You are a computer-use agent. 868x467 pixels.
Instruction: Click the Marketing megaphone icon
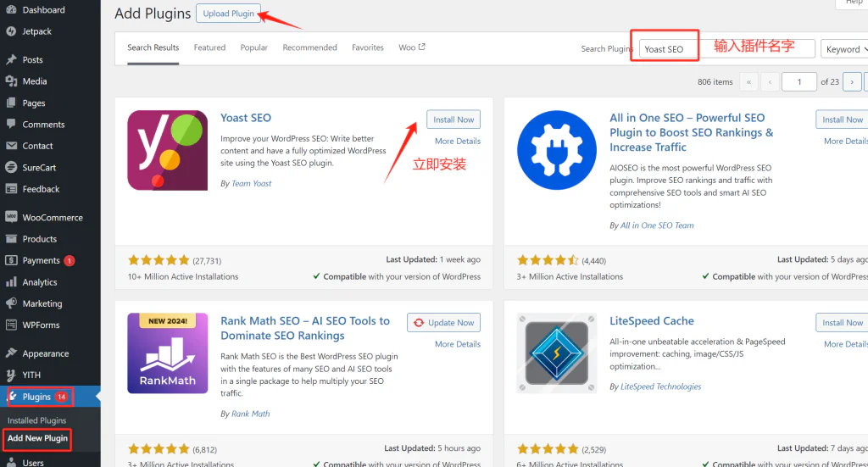11,303
